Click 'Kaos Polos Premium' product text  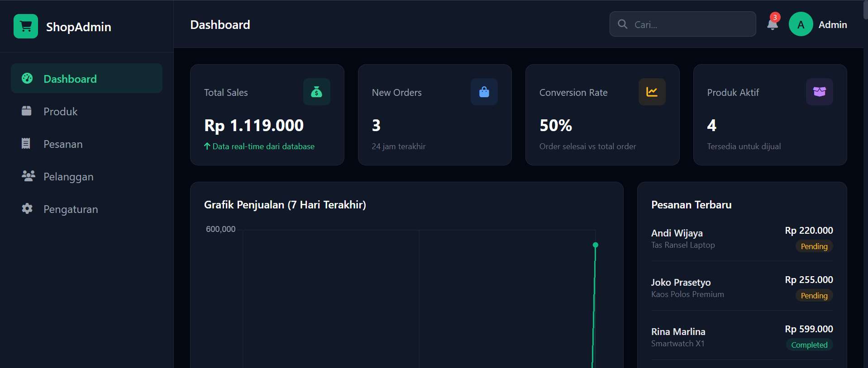[687, 294]
